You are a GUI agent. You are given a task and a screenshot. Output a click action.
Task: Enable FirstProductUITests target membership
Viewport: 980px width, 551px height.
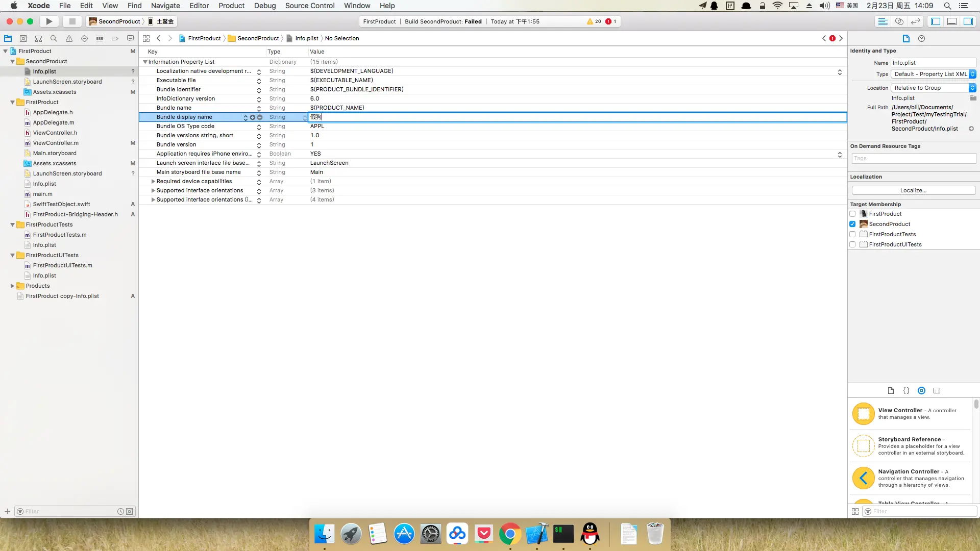[x=852, y=244]
